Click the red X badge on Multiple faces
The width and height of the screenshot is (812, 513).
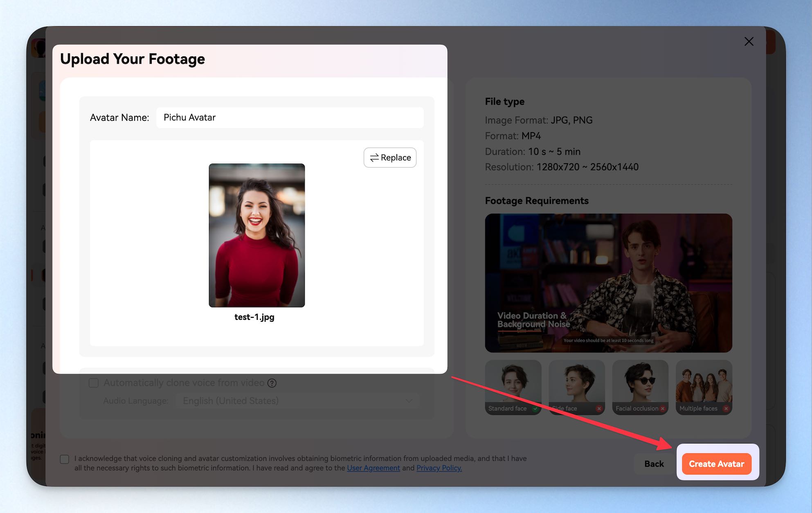coord(726,409)
